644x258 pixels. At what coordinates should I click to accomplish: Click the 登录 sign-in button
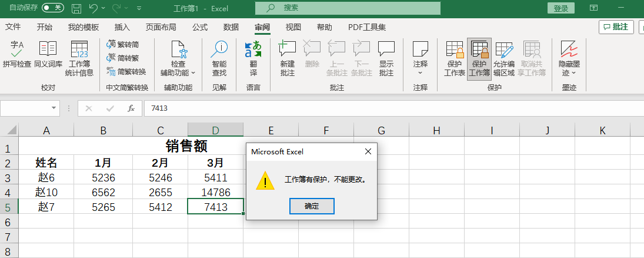[x=561, y=8]
